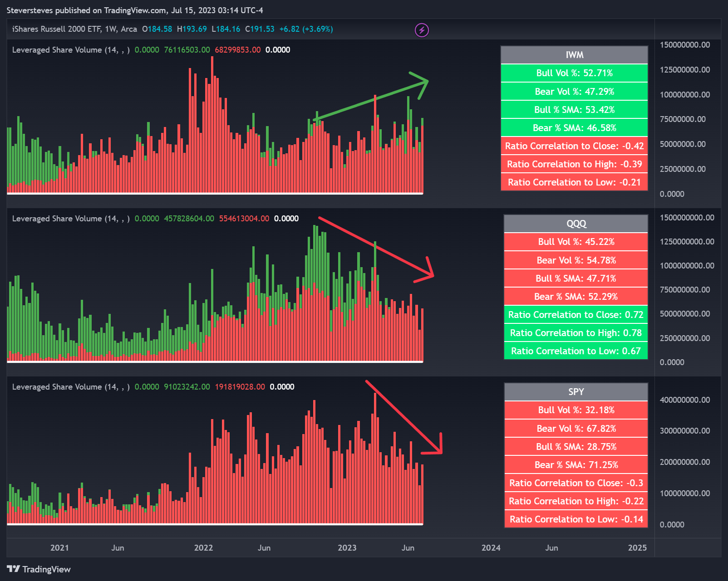Click the 1500000000.00 QQQ scale label
The width and height of the screenshot is (728, 581).
687,218
